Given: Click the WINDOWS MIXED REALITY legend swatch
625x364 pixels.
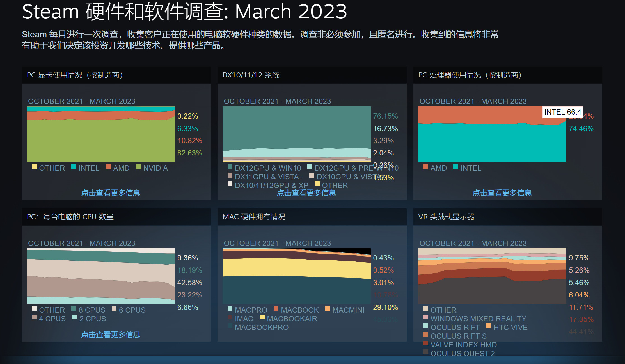Looking at the screenshot, I should click(x=426, y=317).
